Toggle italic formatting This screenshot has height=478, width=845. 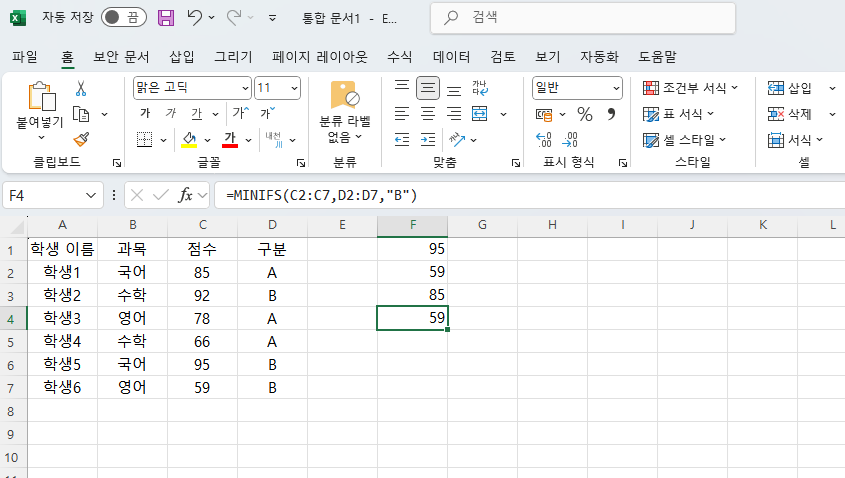point(170,113)
